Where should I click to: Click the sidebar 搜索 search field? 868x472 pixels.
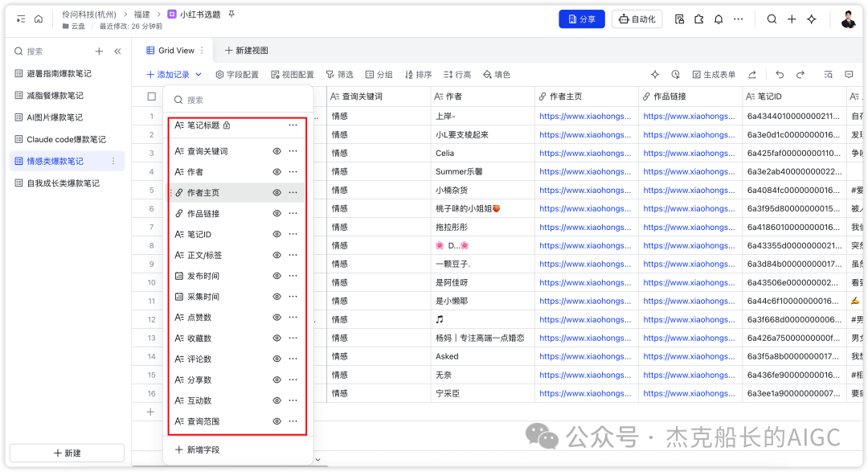pyautogui.click(x=50, y=51)
